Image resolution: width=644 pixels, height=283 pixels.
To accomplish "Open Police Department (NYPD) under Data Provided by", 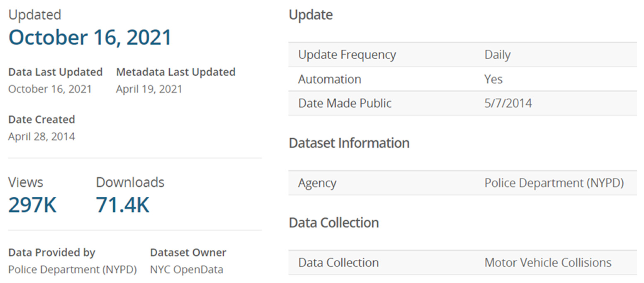I will point(73,270).
